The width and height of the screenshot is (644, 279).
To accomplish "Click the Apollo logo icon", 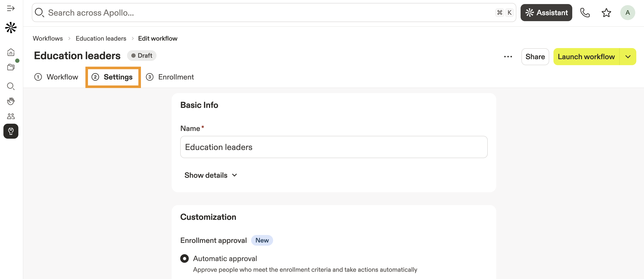I will (x=11, y=28).
